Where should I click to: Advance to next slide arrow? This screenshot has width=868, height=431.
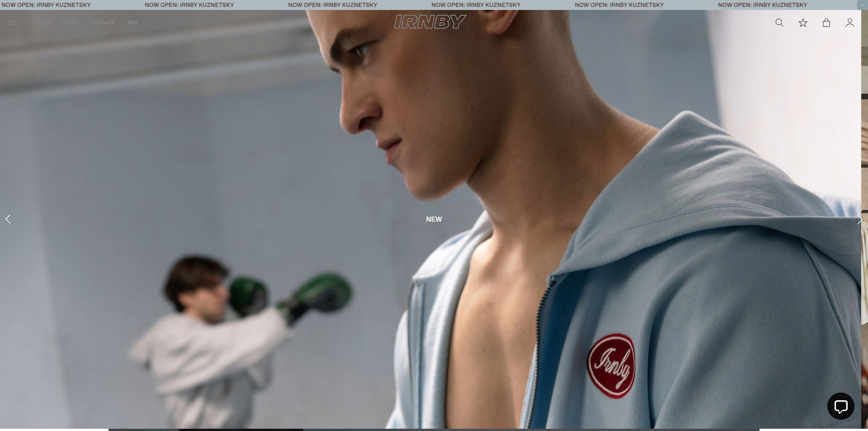[x=859, y=220]
